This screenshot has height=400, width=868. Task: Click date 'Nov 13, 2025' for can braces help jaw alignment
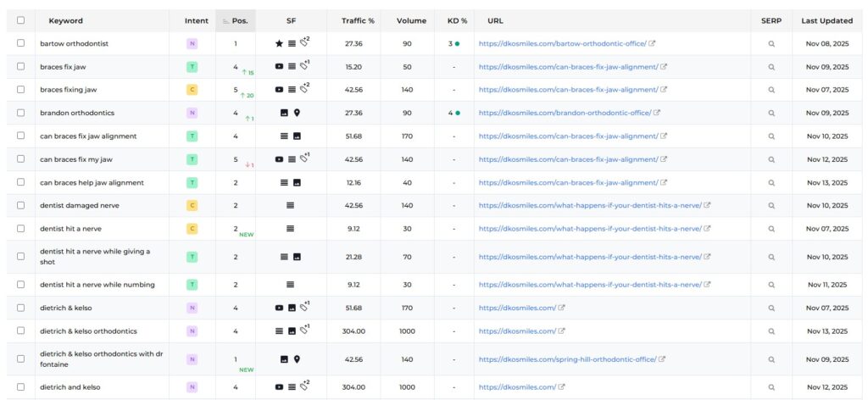point(827,182)
